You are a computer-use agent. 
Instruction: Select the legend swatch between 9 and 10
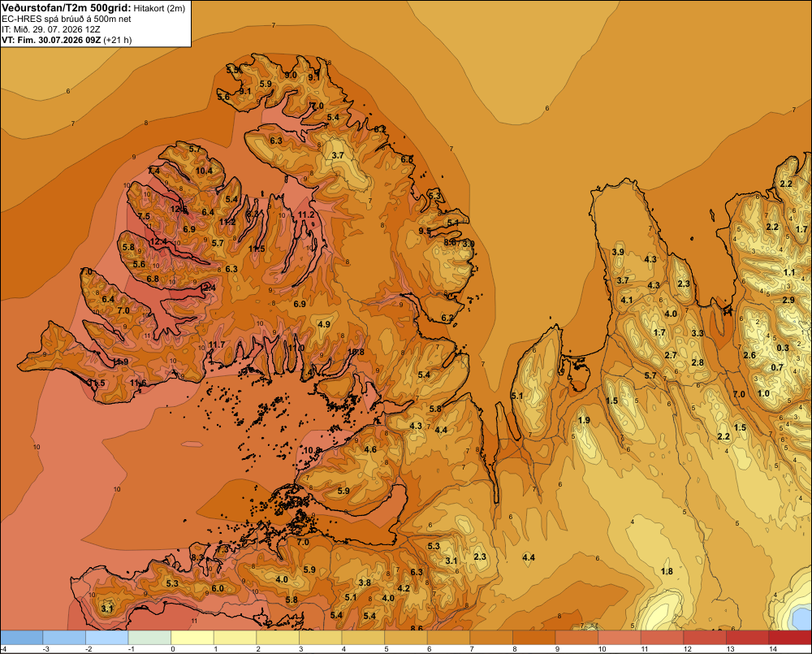point(577,638)
